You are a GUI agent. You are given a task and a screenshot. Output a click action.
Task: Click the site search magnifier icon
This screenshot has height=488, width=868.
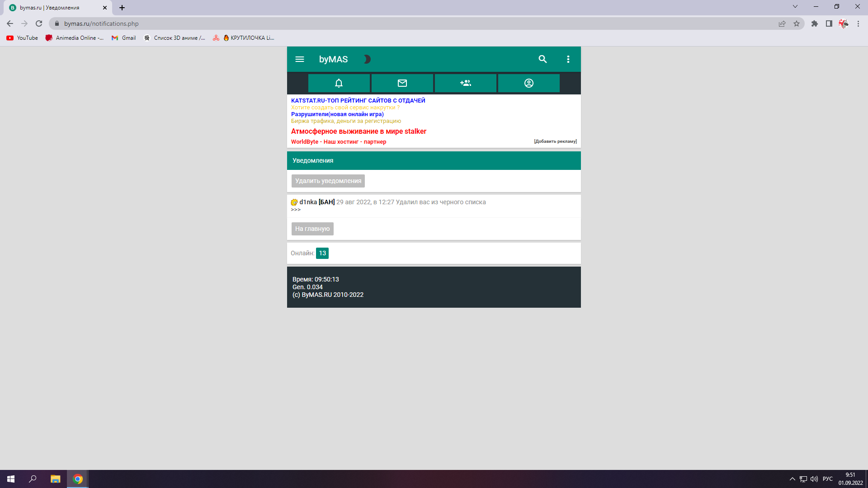pos(542,59)
